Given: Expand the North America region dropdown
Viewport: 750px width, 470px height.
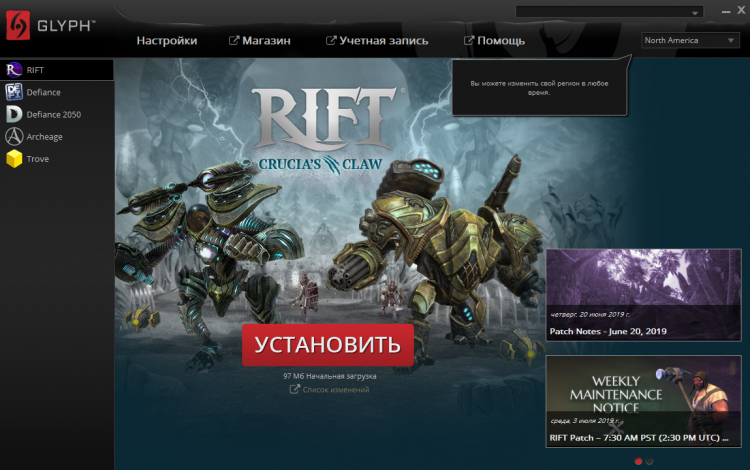Looking at the screenshot, I should [690, 40].
